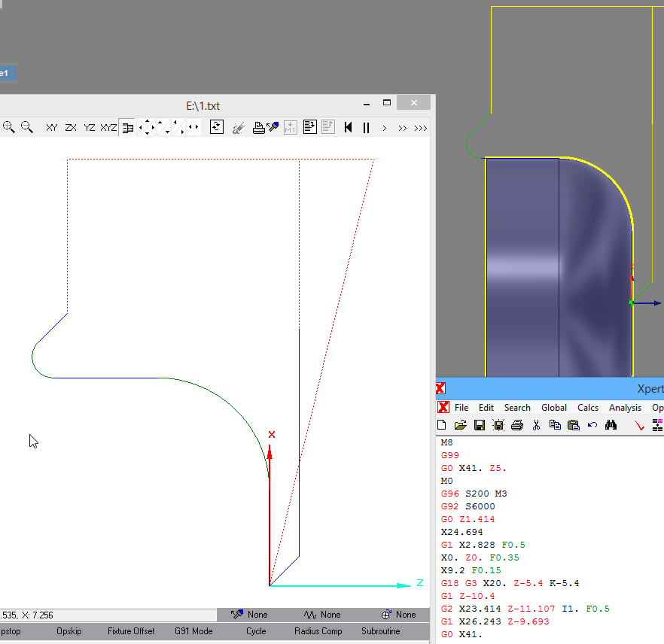Image resolution: width=664 pixels, height=644 pixels.
Task: Click the zoom out magnifier icon
Action: pyautogui.click(x=27, y=127)
